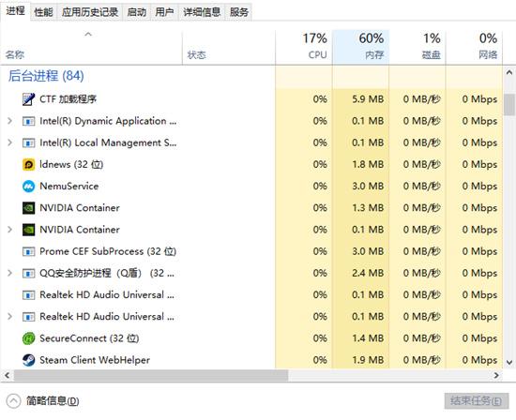
Task: Select the Prome CEF SubProcess (32 位) name
Action: coord(108,251)
